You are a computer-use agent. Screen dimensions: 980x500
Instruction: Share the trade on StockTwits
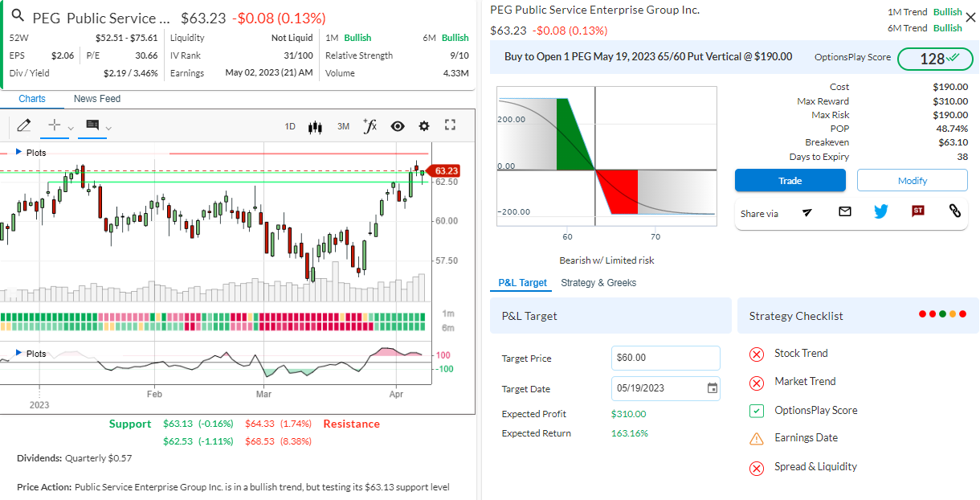(918, 211)
